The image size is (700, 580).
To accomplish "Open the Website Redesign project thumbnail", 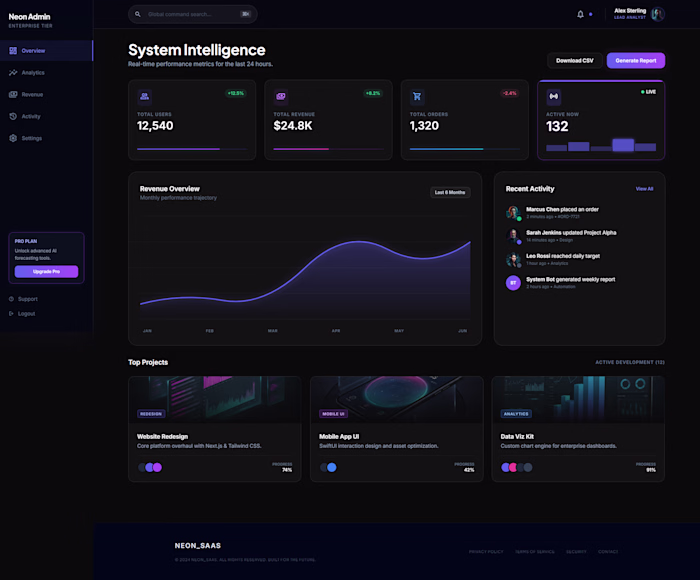I will (x=215, y=399).
